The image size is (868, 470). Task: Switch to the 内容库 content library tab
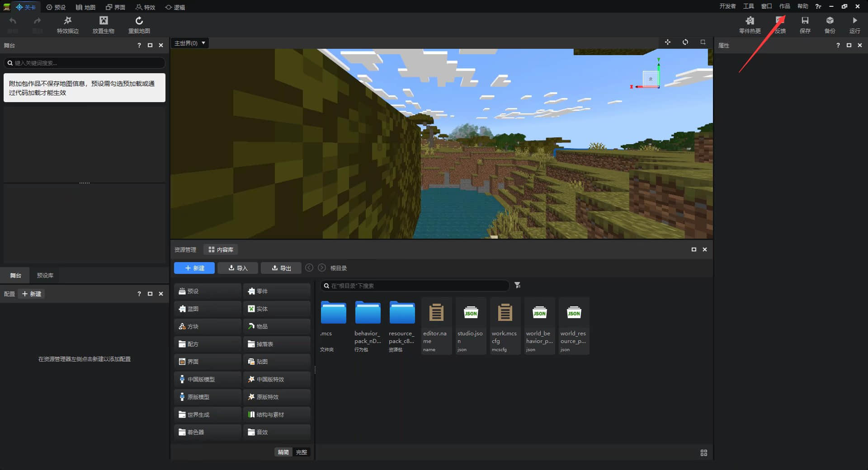221,249
